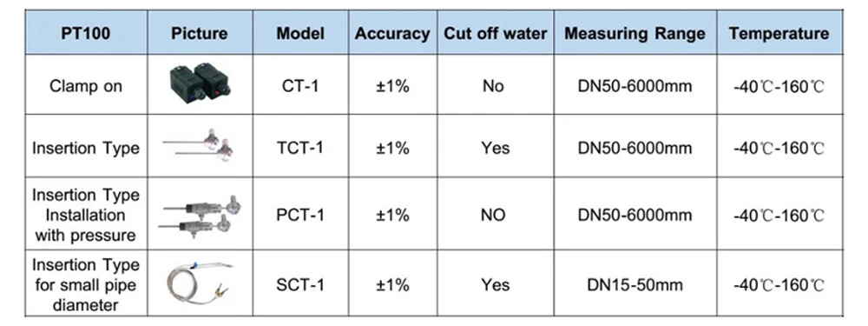Select the pressure installation sensor picture
868x326 pixels.
pos(202,215)
